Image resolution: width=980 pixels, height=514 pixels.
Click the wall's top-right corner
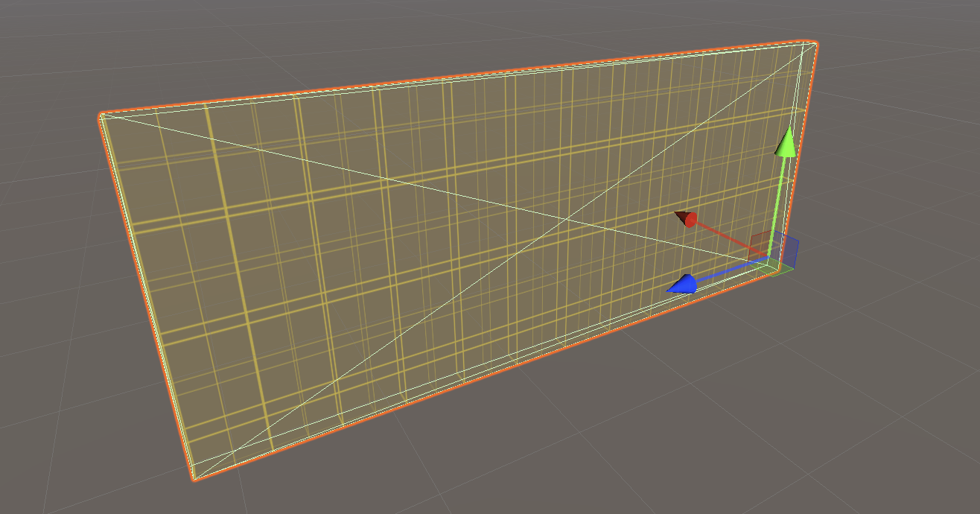pyautogui.click(x=815, y=42)
